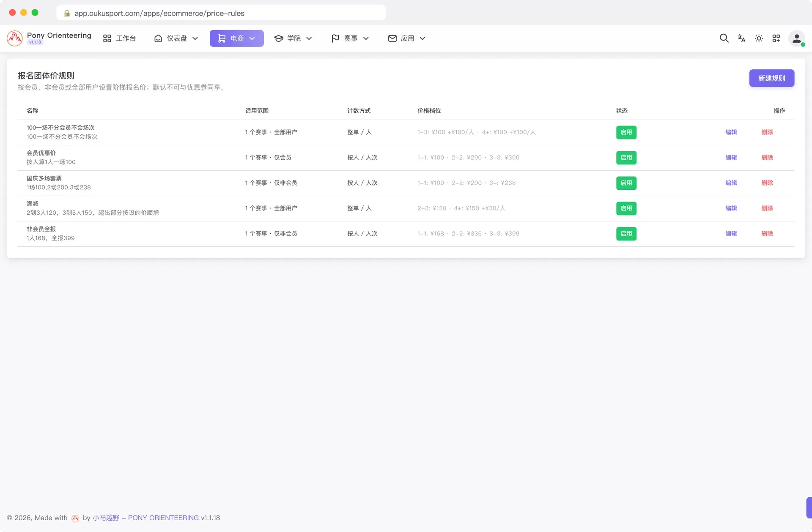Delete the 会员优惠价 rule

pos(767,158)
